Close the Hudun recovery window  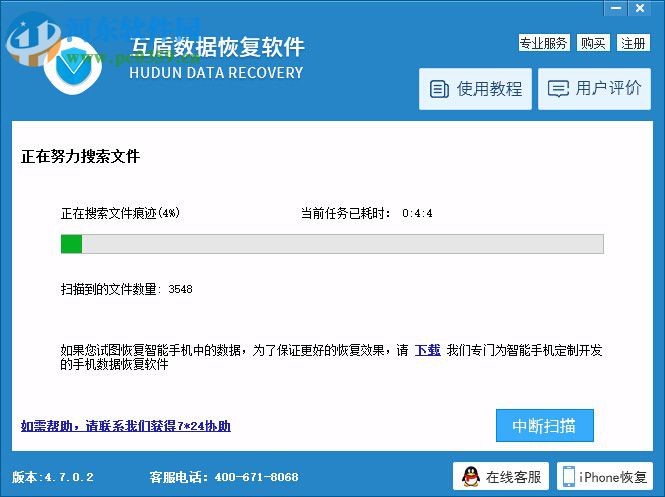[x=640, y=8]
